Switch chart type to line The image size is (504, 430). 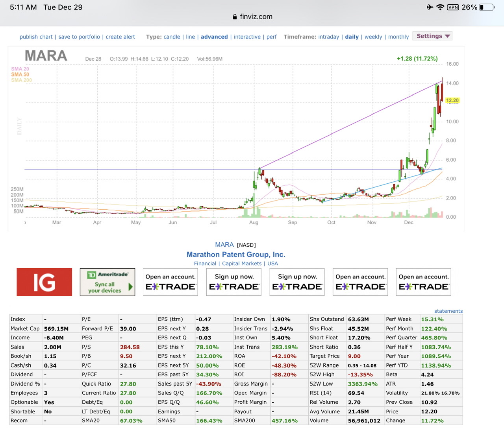[190, 37]
